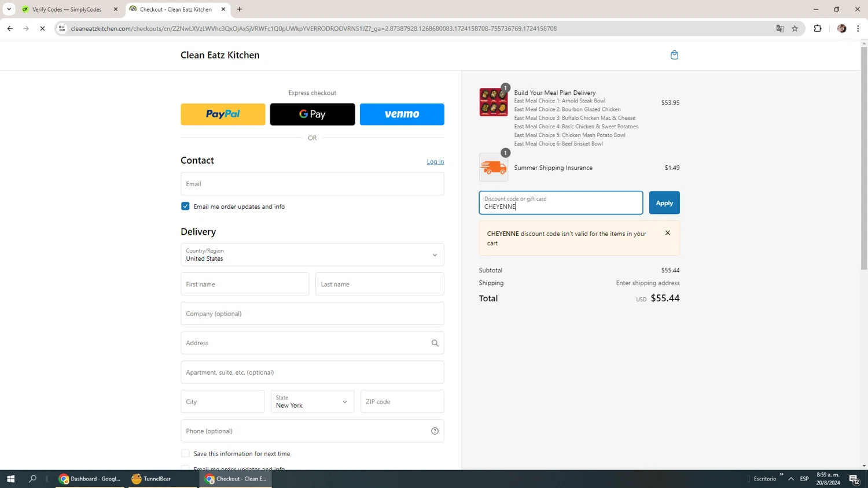Image resolution: width=868 pixels, height=488 pixels.
Task: Pay with the Google Pay button
Action: click(x=312, y=114)
